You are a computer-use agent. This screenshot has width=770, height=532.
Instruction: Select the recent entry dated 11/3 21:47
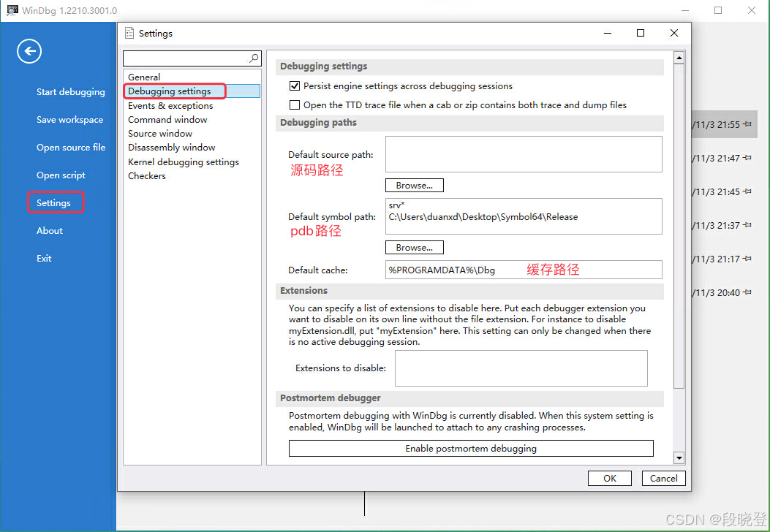tap(725, 158)
